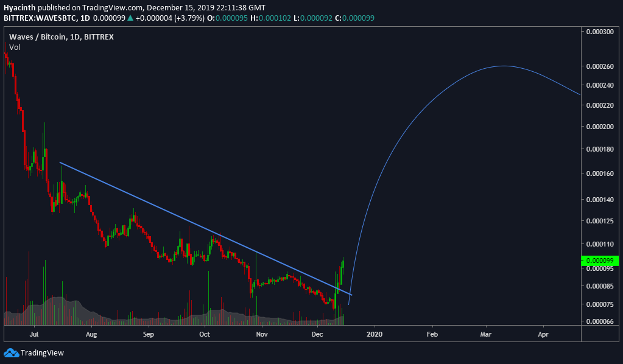Image resolution: width=623 pixels, height=364 pixels.
Task: Click the 0.000125 price axis label
Action: [x=600, y=221]
